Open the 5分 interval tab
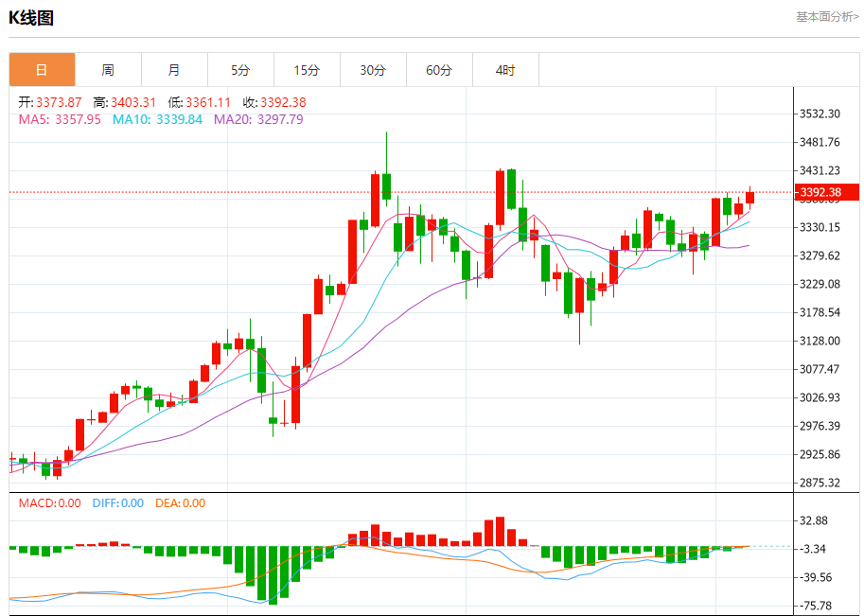The image size is (864, 616). point(240,70)
